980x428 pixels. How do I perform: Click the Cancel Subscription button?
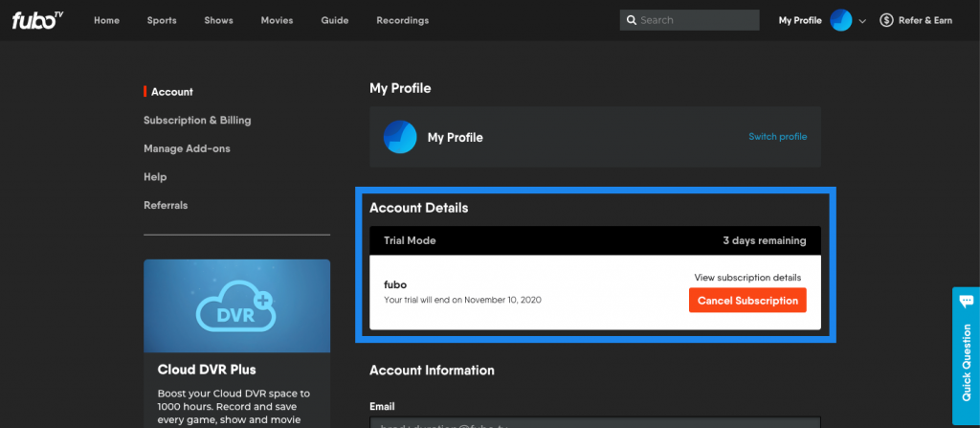coord(747,301)
